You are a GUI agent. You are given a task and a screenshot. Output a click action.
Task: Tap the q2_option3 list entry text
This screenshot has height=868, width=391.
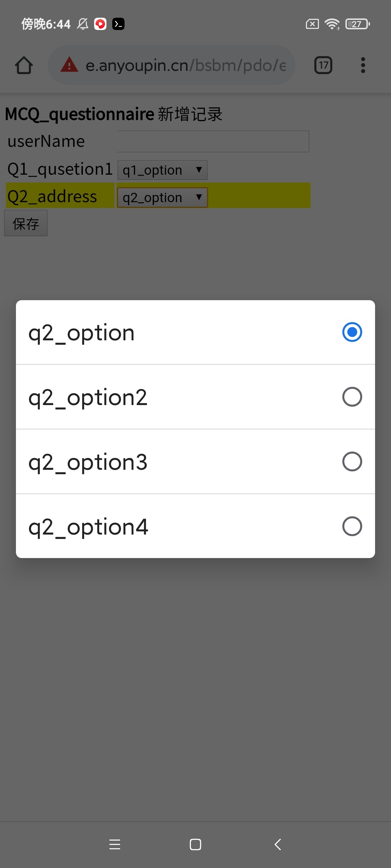88,462
